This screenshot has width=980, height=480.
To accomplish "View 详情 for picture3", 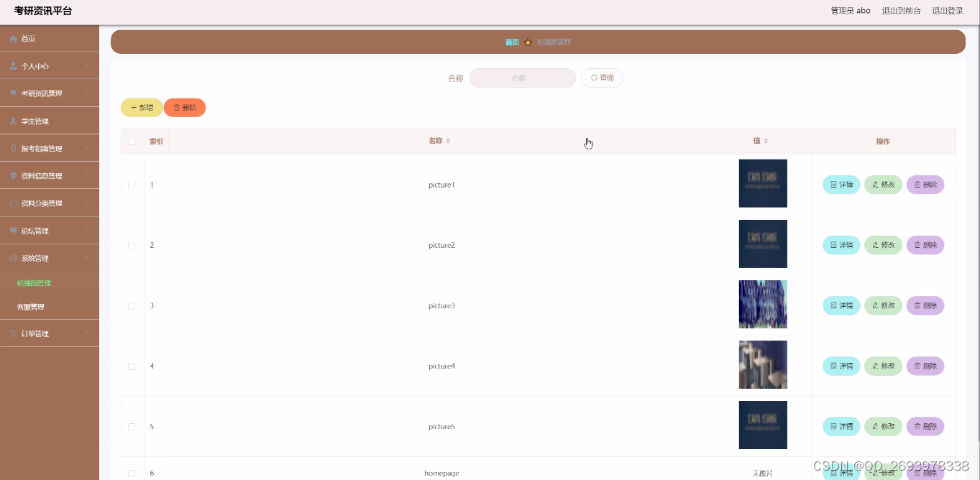I will click(x=841, y=305).
